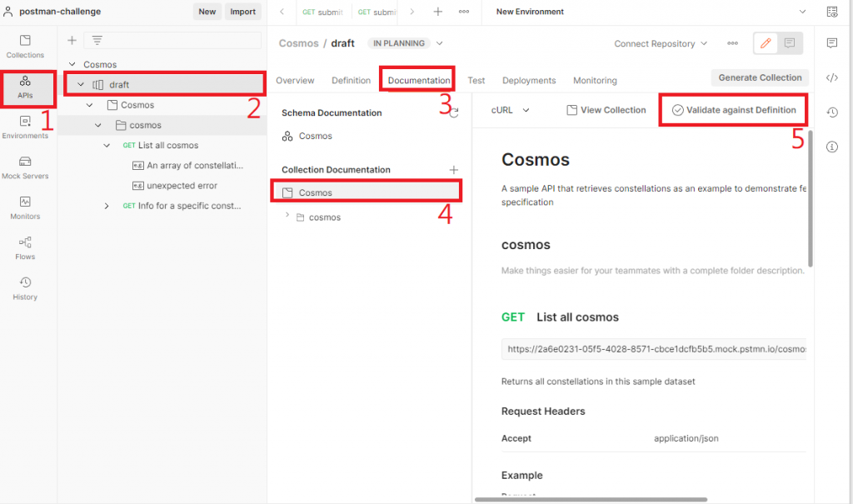The image size is (853, 504).
Task: Open the APIs sidebar section
Action: 25,87
